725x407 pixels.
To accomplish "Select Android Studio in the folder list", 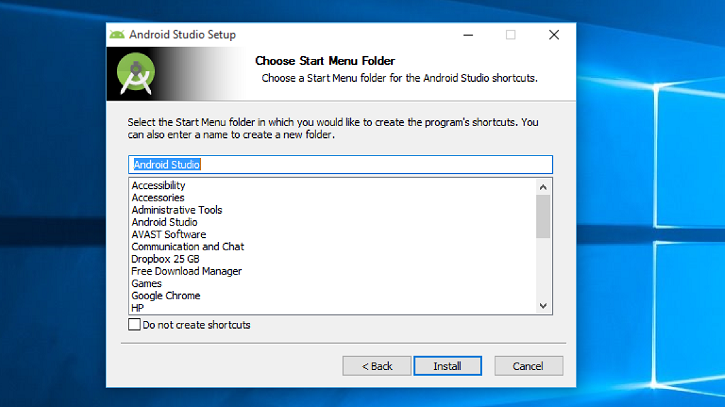I will click(x=164, y=222).
